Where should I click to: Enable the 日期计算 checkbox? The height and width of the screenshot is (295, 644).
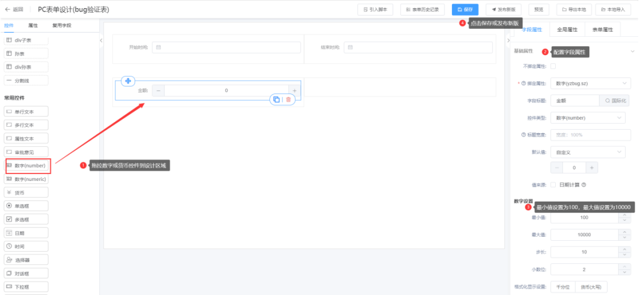(x=553, y=184)
